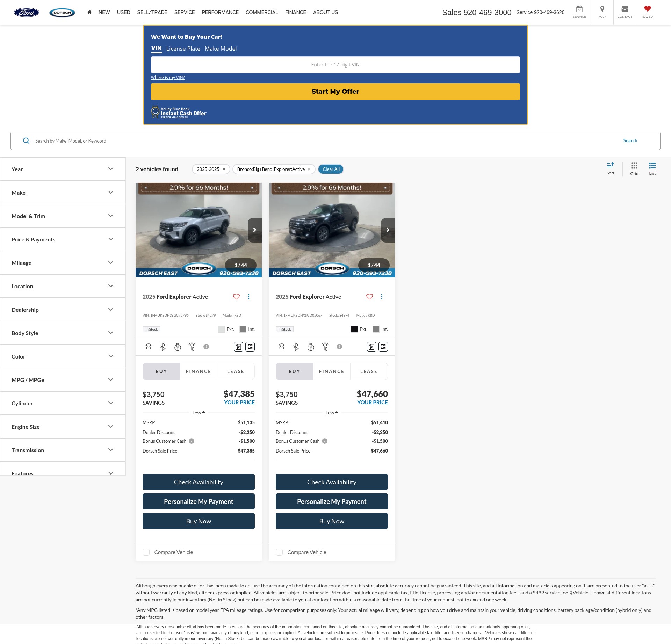Click gray interior color swatch on stock S4374
Screen dimensions: 671x644
tap(376, 329)
